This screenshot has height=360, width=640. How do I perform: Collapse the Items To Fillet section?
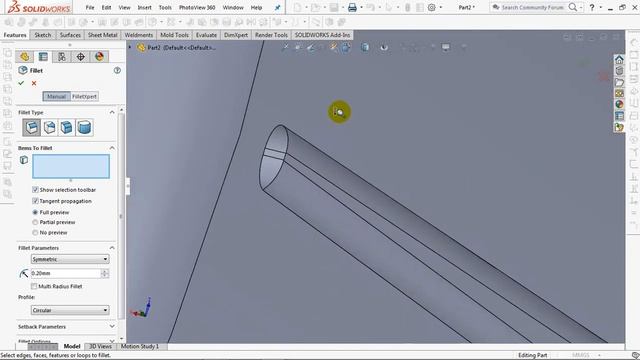112,148
